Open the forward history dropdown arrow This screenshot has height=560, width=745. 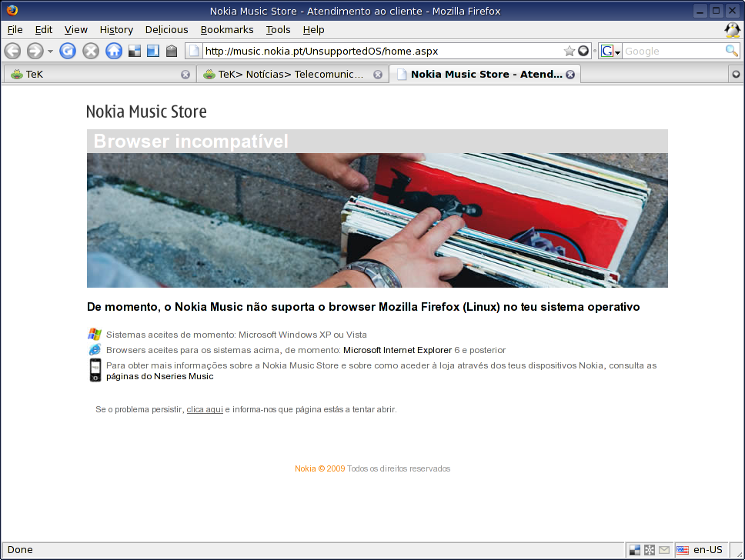(x=50, y=52)
